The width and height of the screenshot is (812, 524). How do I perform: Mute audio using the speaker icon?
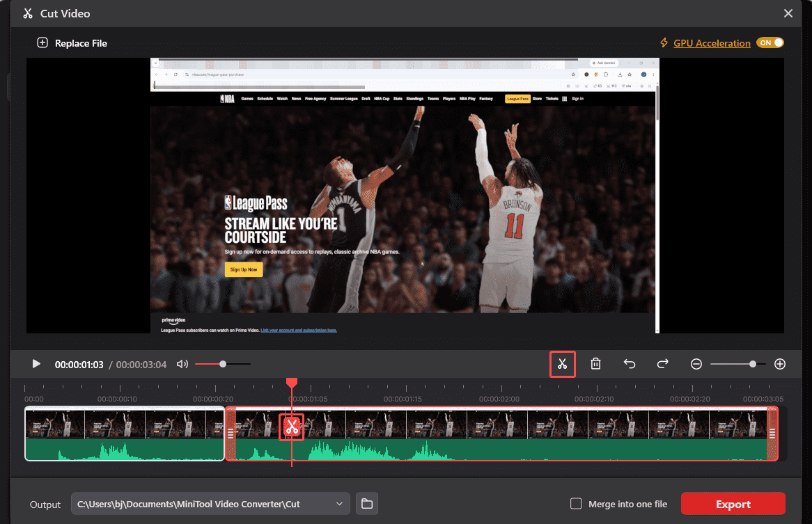point(182,364)
